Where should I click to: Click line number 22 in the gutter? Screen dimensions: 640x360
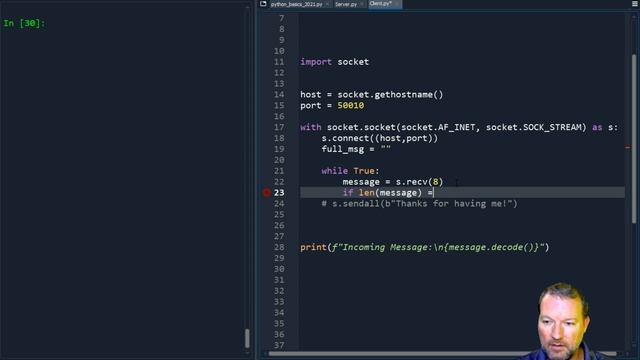[279, 182]
